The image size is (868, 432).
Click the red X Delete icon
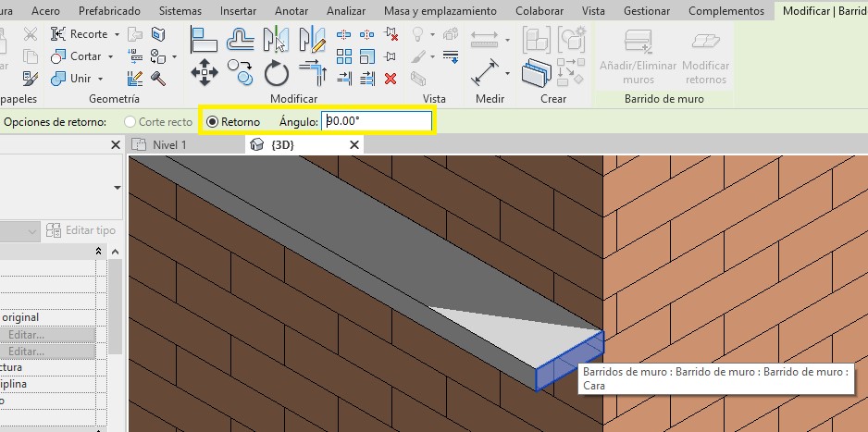tap(391, 79)
